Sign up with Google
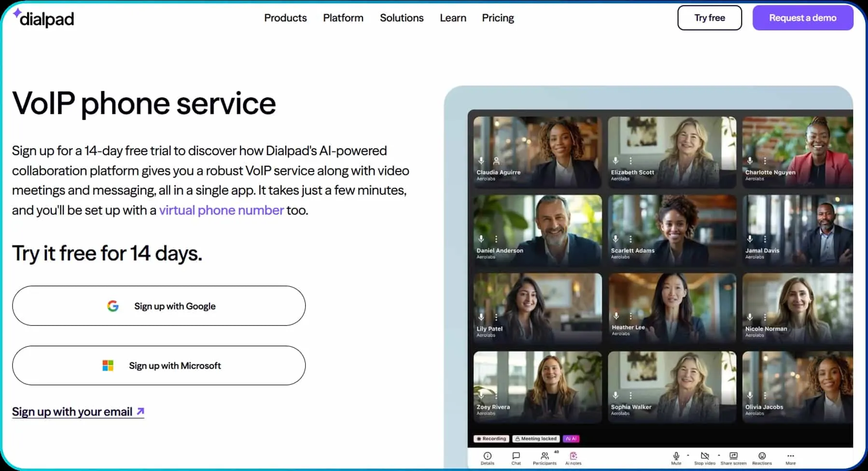The height and width of the screenshot is (471, 868). (x=159, y=306)
